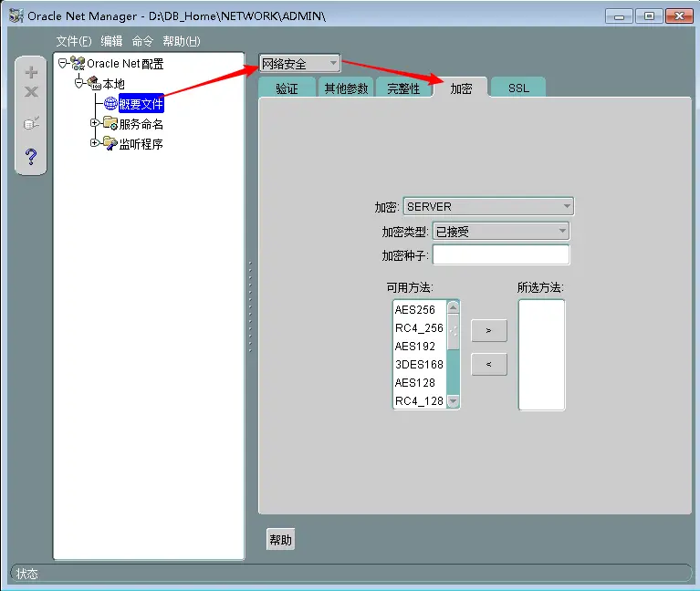700x591 pixels.
Task: Select 3DES168 in available methods
Action: point(420,365)
